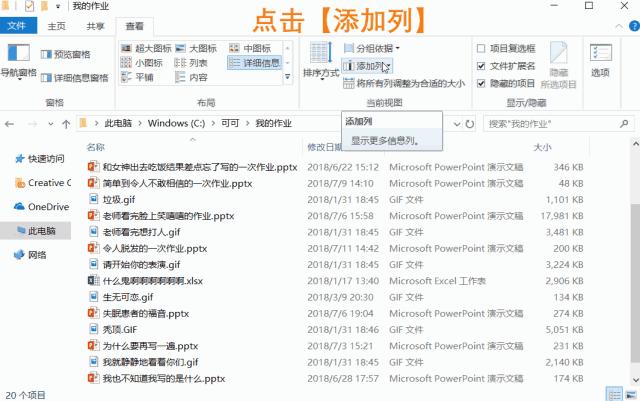Click 可可 in the address breadcrumb

230,123
